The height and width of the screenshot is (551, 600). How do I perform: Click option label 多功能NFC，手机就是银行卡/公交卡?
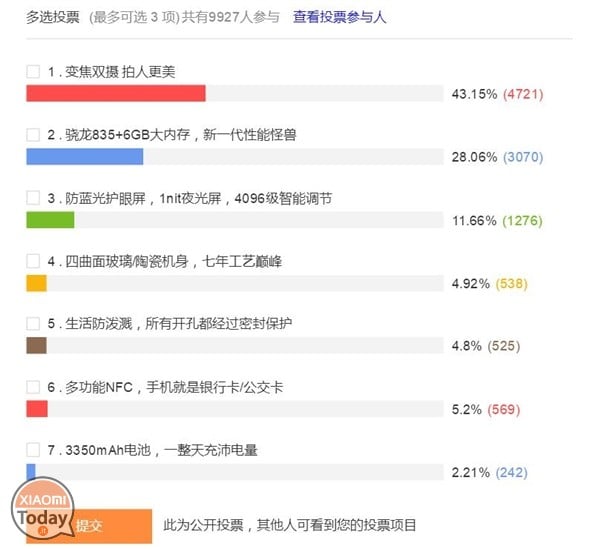tap(174, 387)
